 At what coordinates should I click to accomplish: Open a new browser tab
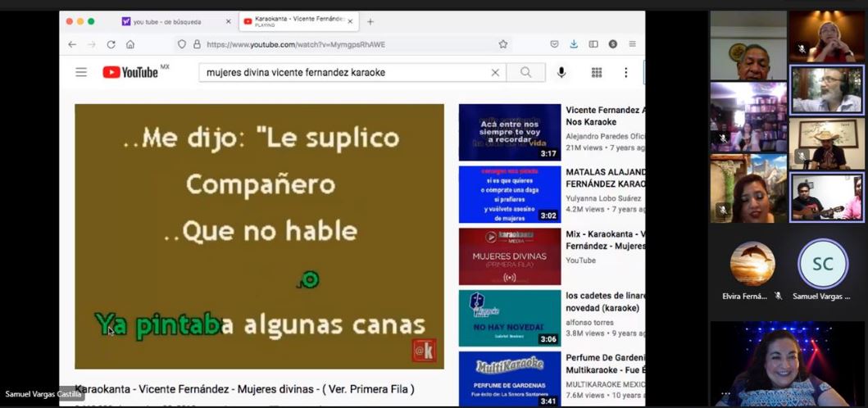pyautogui.click(x=370, y=21)
